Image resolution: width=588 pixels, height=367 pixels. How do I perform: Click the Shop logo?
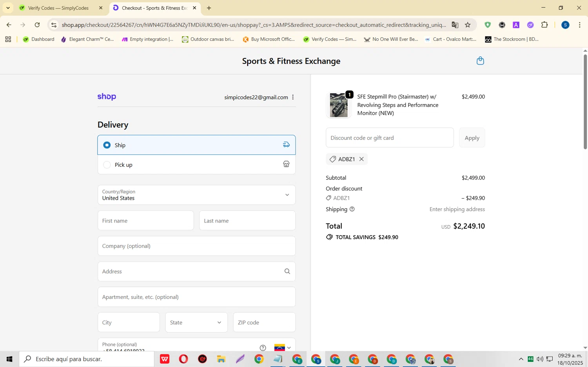(107, 97)
